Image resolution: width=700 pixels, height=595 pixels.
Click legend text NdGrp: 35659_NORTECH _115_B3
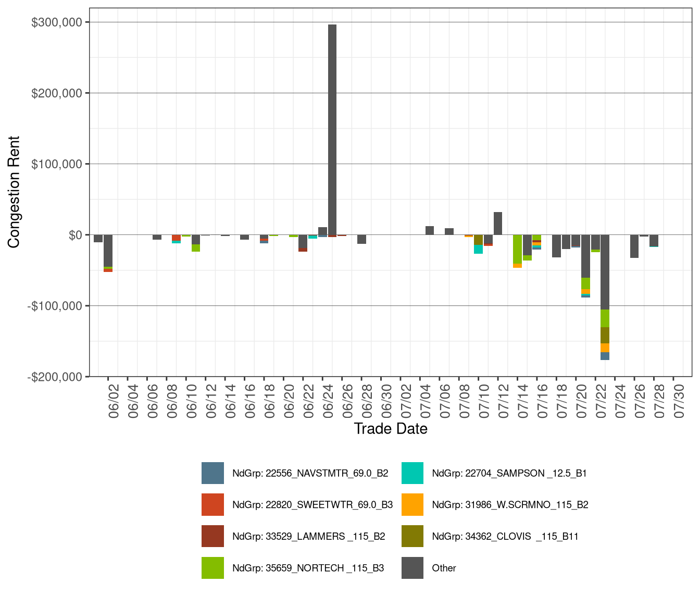(x=308, y=568)
